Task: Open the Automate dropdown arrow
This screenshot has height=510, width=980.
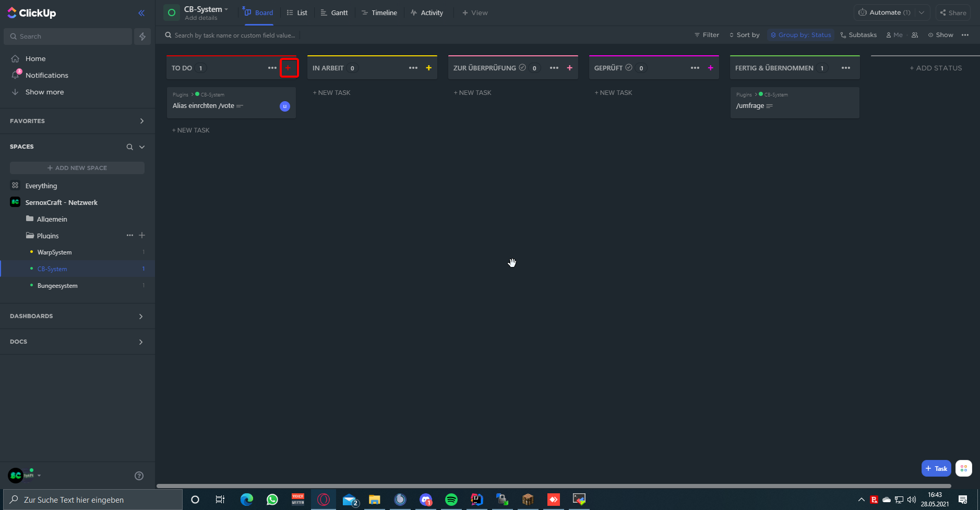Action: 922,13
